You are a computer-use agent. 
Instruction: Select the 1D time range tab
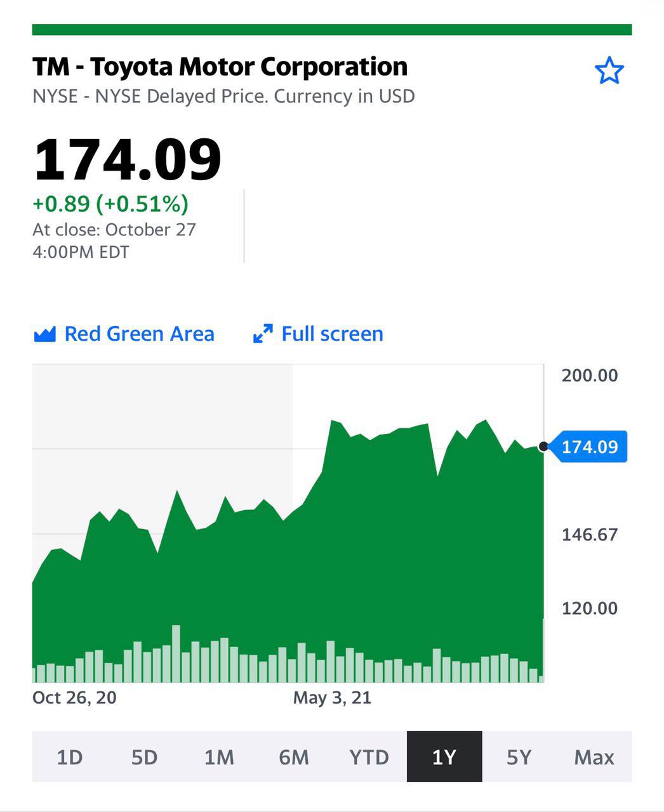70,757
